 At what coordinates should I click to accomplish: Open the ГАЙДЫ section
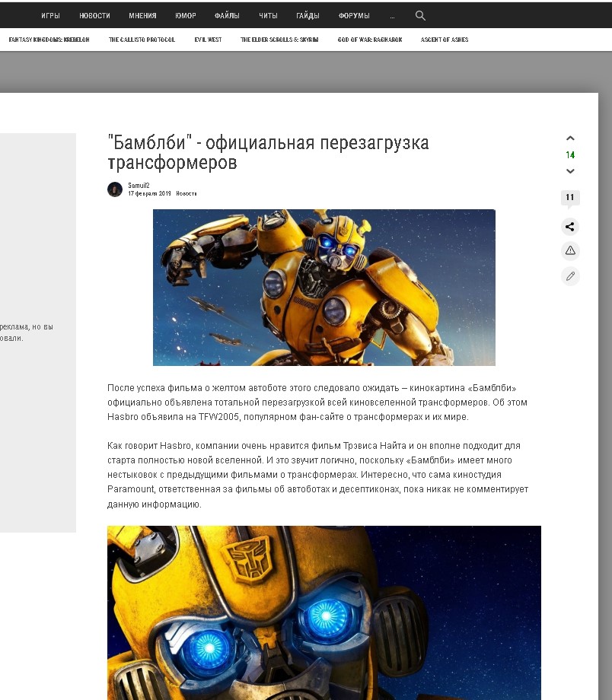pos(308,16)
